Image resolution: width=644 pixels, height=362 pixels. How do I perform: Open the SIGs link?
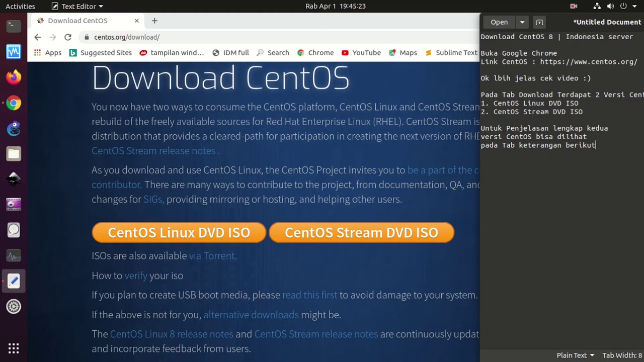[152, 199]
